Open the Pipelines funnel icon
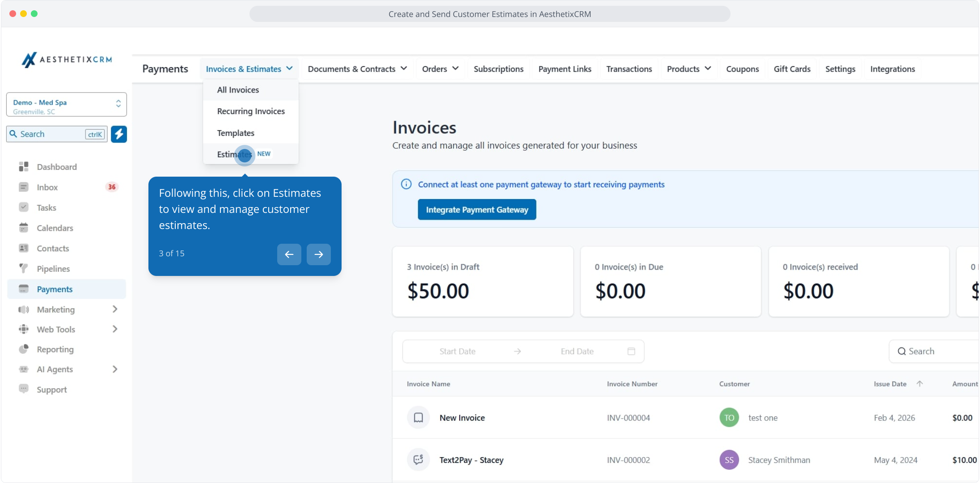The height and width of the screenshot is (483, 980). [24, 269]
